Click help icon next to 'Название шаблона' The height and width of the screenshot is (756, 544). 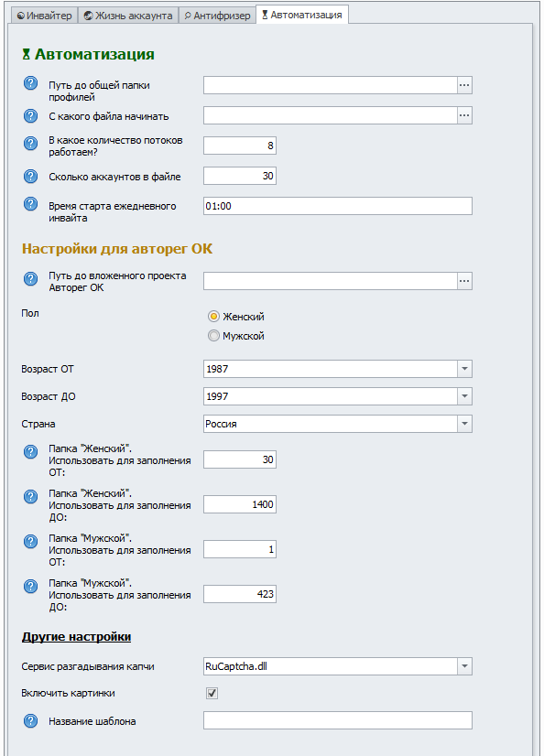click(x=30, y=721)
